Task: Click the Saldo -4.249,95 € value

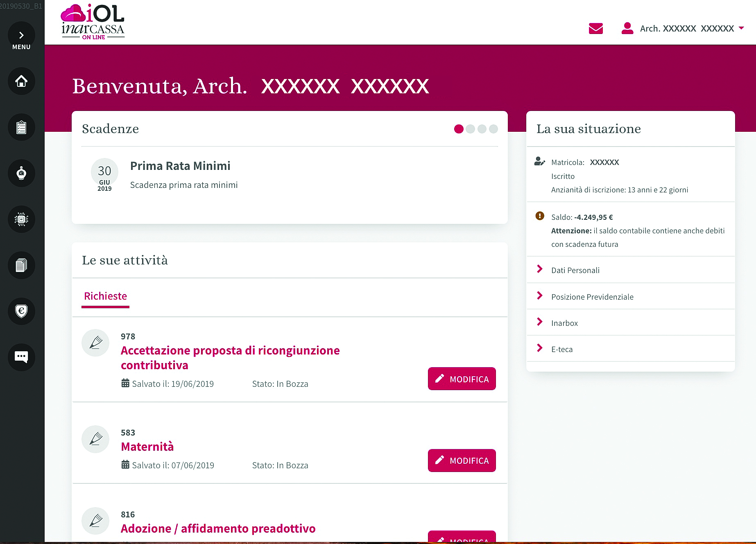Action: click(x=593, y=217)
